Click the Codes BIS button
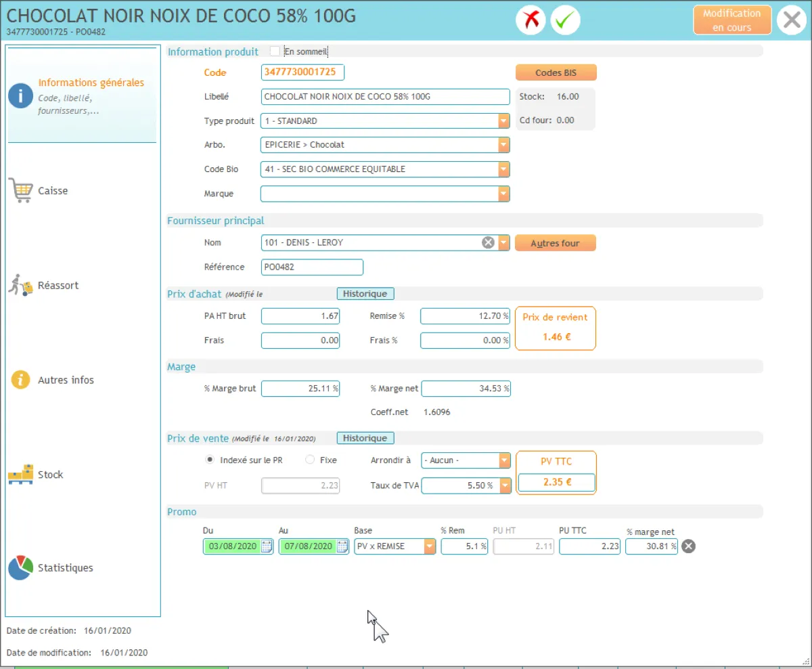812x669 pixels. coord(556,72)
